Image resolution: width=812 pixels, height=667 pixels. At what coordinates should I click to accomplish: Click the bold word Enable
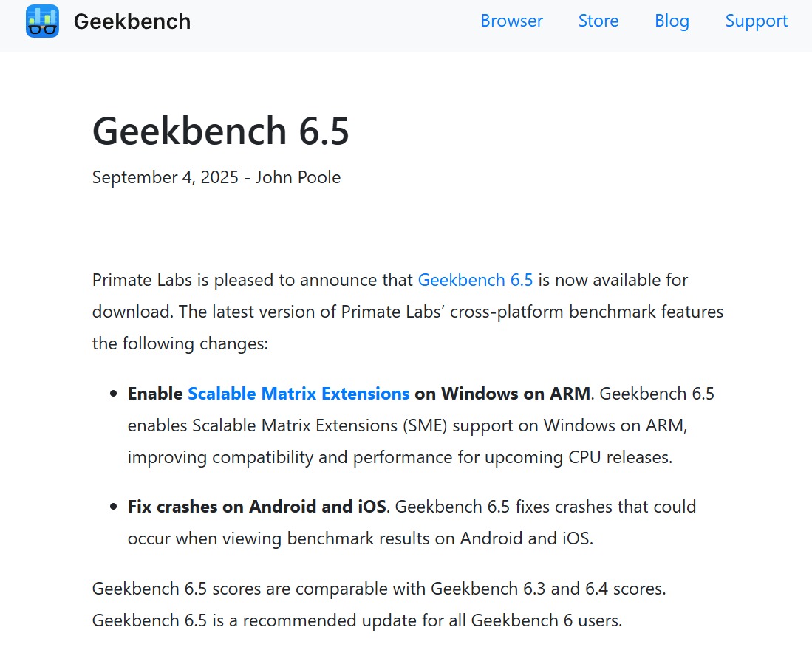click(x=155, y=394)
